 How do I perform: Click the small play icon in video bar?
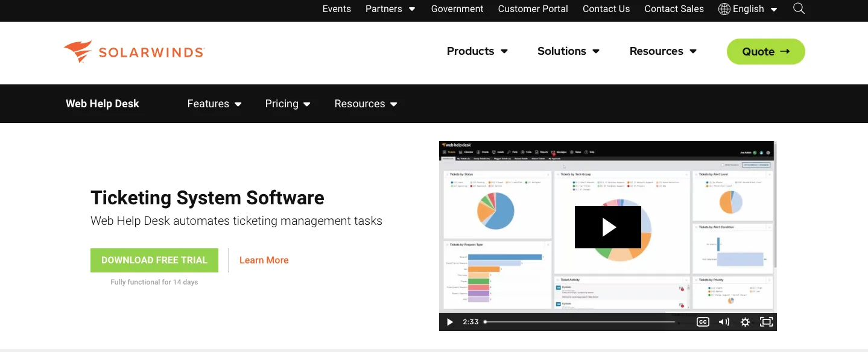pyautogui.click(x=449, y=322)
